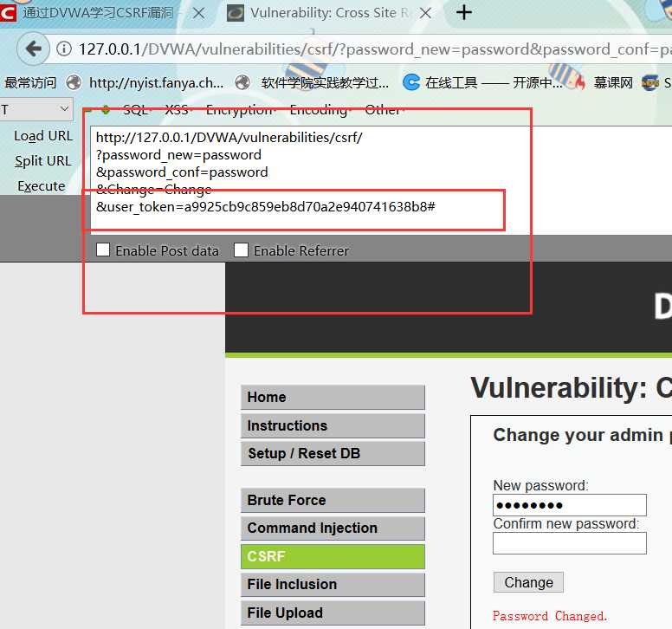Click the Change button
The image size is (672, 629).
(x=528, y=582)
